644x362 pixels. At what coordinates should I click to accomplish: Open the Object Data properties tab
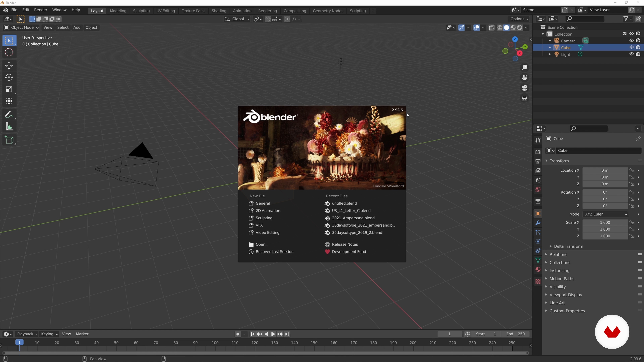(x=538, y=260)
